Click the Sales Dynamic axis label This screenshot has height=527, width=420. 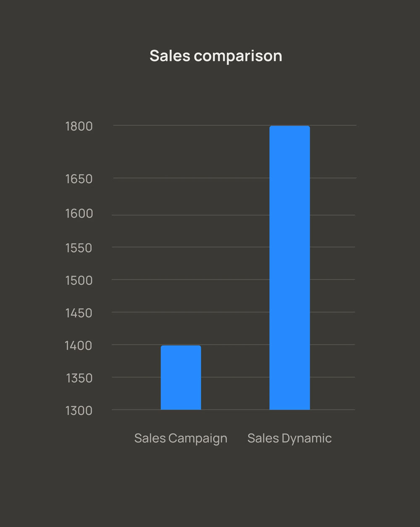(x=289, y=438)
